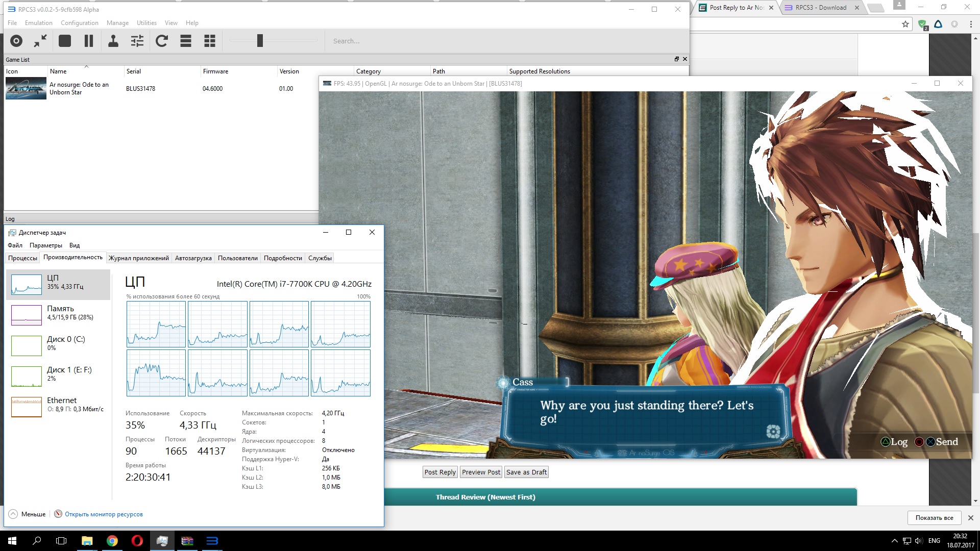Switch to the Процессы tab
The width and height of the screenshot is (980, 551).
pyautogui.click(x=22, y=258)
